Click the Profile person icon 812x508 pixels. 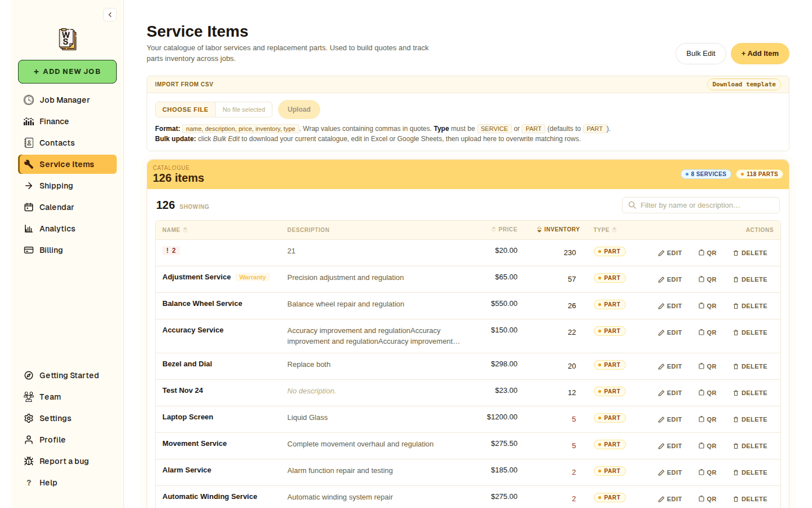(x=29, y=440)
